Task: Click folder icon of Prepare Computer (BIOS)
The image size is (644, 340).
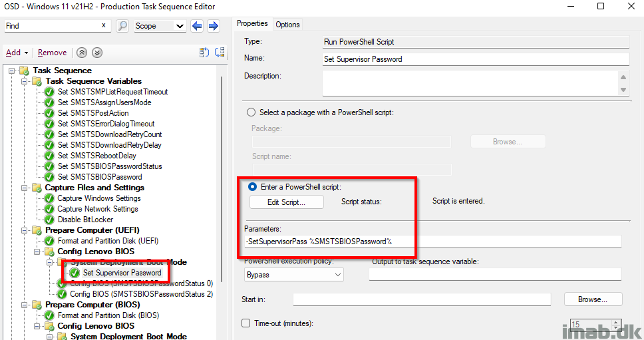Action: click(x=37, y=305)
